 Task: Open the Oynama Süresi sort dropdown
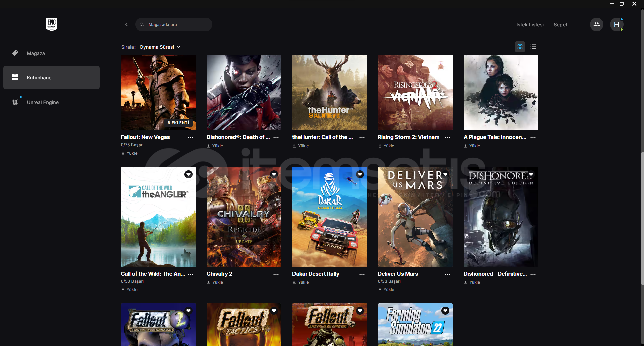[x=160, y=47]
